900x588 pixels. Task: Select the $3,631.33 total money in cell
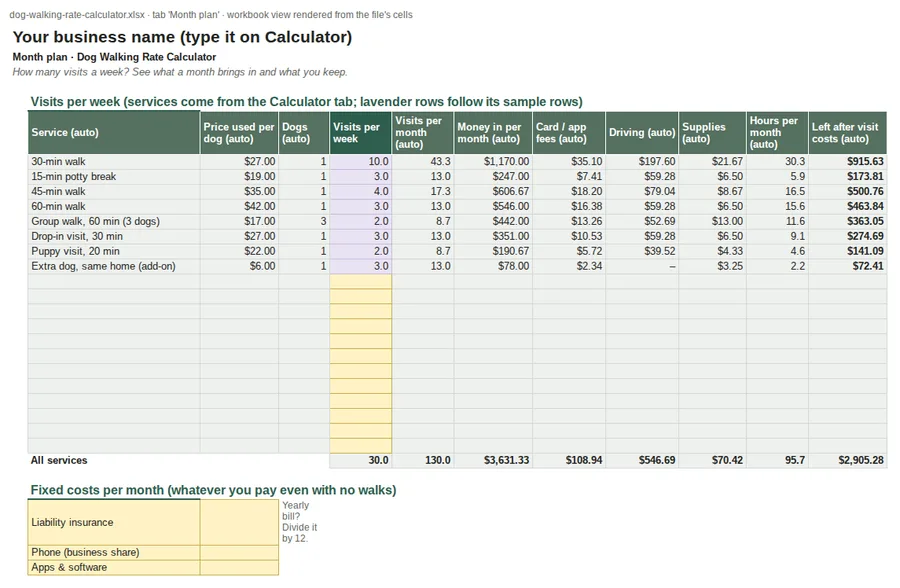(x=493, y=461)
